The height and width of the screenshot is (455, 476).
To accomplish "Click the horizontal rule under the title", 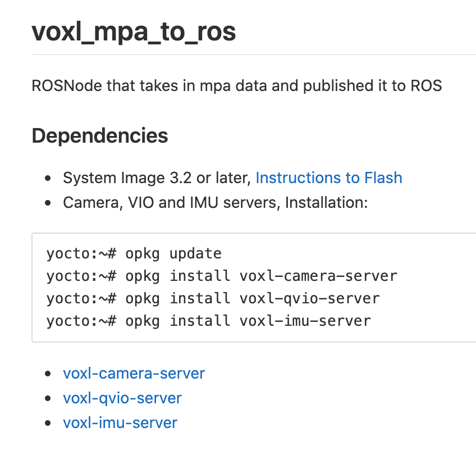I will click(x=254, y=54).
